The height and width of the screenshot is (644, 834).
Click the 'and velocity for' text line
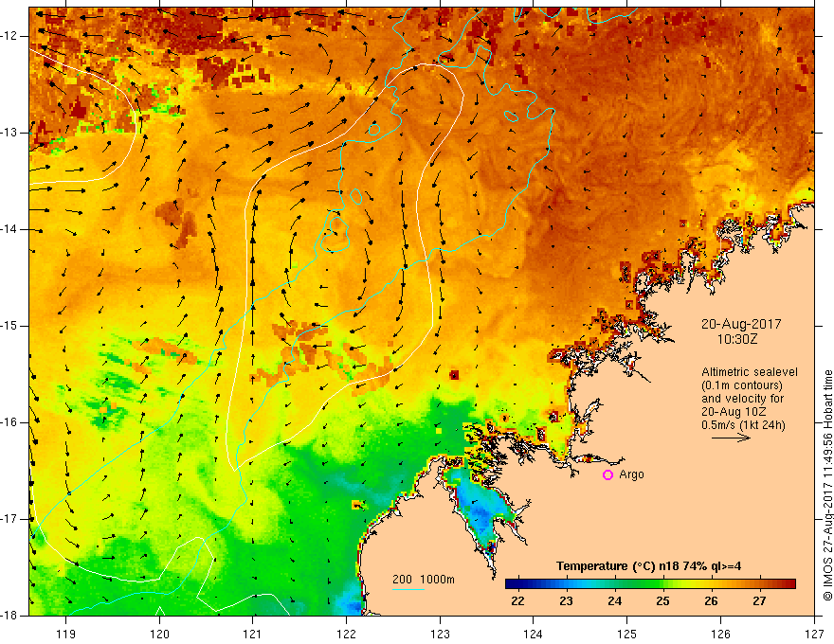[743, 399]
